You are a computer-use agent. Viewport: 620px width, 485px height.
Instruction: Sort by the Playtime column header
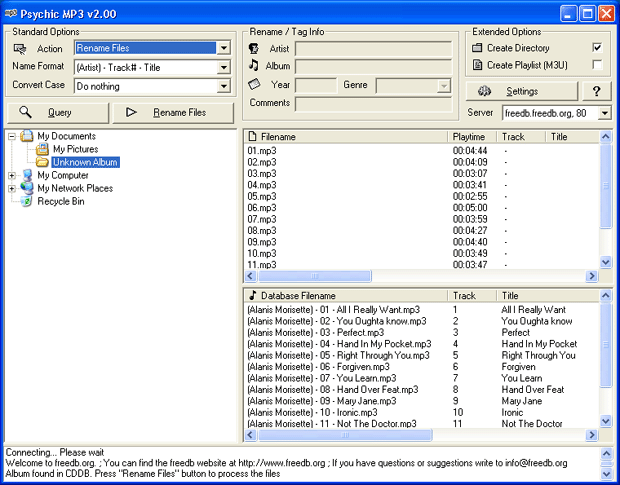472,137
